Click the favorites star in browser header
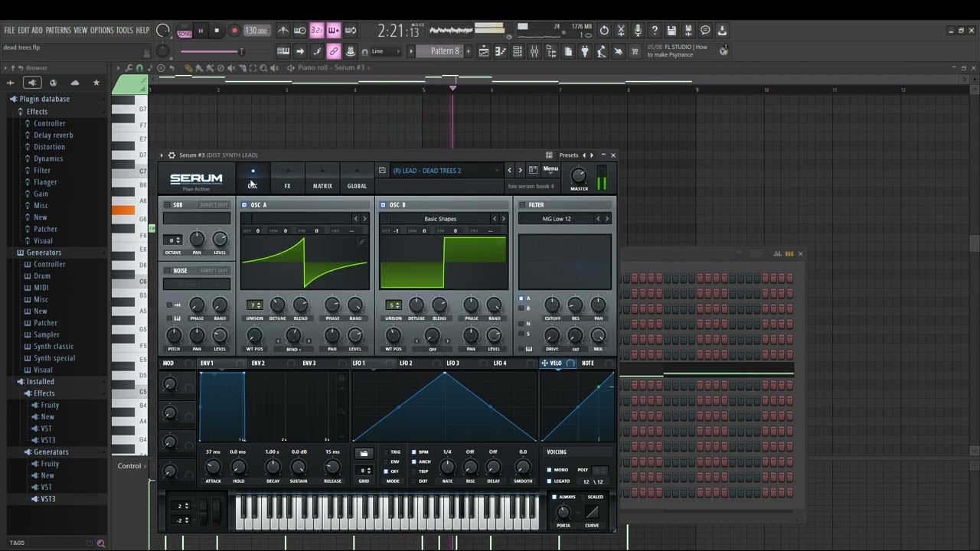The height and width of the screenshot is (551, 980). [96, 83]
